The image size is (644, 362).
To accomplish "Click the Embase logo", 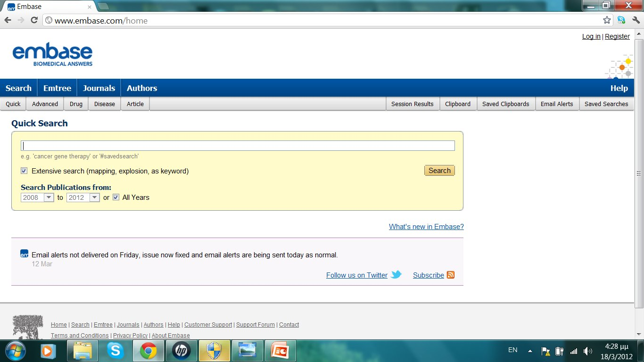I will (52, 55).
